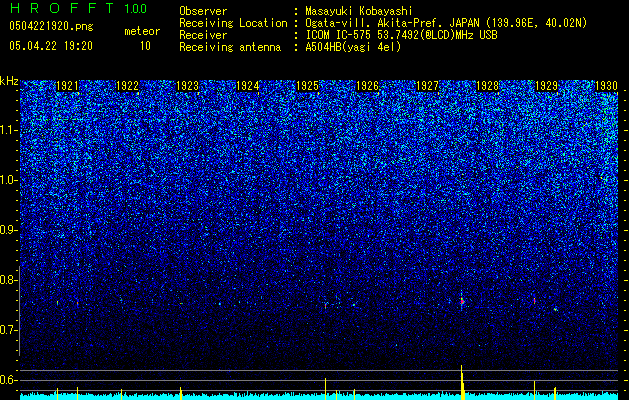The height and width of the screenshot is (400, 629).
Task: Select the meteor count value 10
Action: 145,46
